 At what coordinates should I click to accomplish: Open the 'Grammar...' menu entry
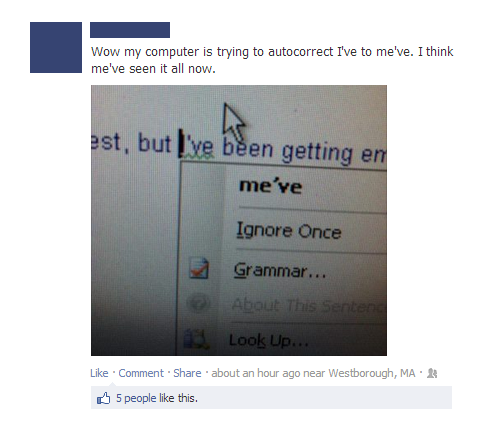(279, 271)
